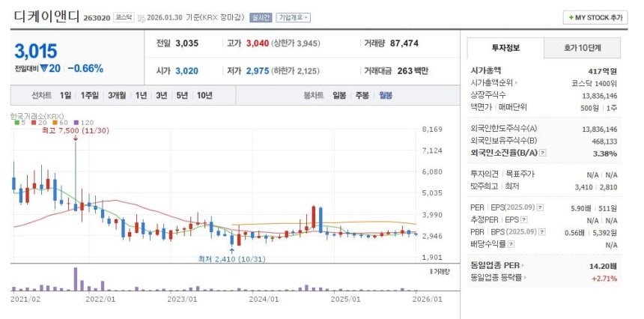
Task: Open help icon next to 외국인소진율(B/A)
Action: (x=543, y=154)
